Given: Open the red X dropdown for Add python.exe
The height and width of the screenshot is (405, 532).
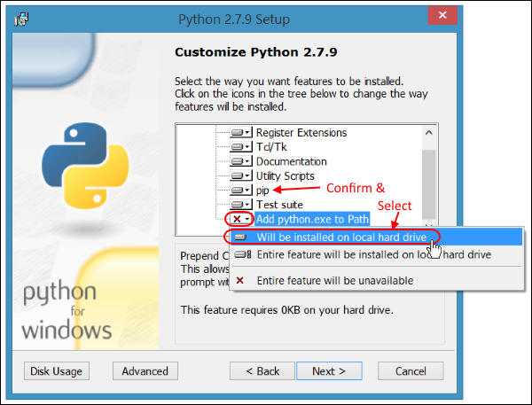Looking at the screenshot, I should [x=241, y=219].
